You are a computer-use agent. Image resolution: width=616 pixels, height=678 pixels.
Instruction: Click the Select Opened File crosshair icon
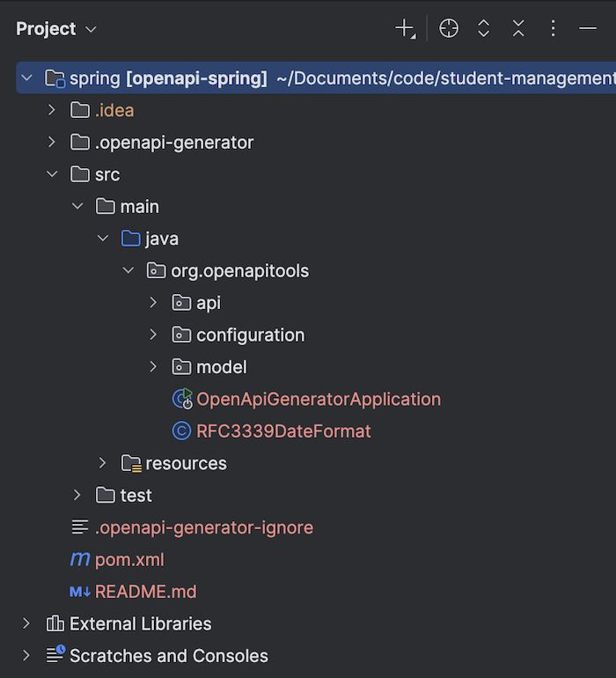tap(449, 29)
